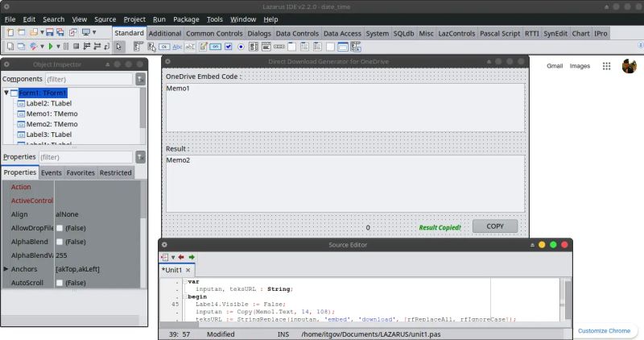Viewport: 644px width, 340px height.
Task: Click the Gmail link
Action: [555, 66]
